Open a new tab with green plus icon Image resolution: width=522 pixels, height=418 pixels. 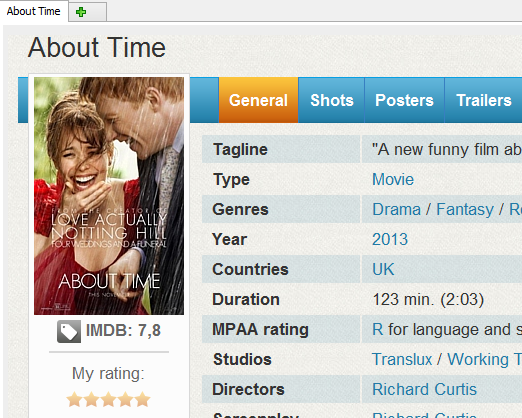81,12
